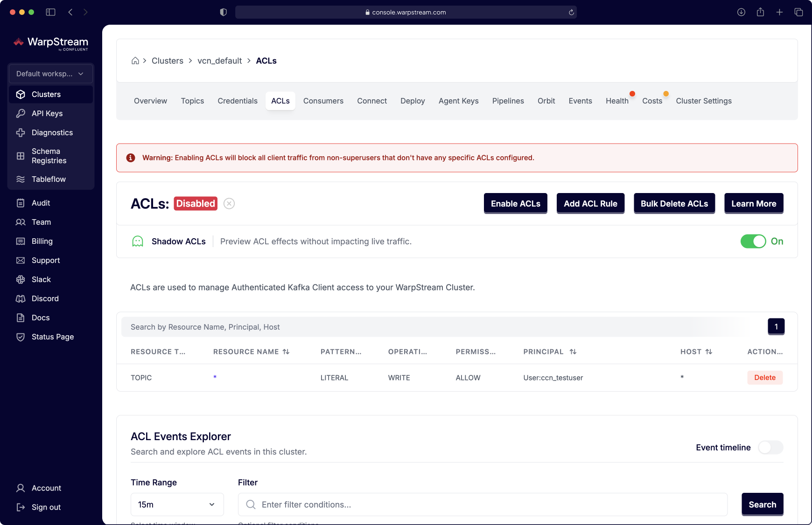
Task: Open the Credentials tab
Action: (238, 101)
